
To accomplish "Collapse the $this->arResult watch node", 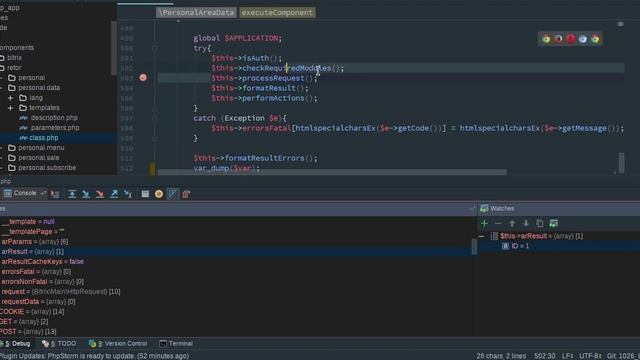I will [x=482, y=236].
